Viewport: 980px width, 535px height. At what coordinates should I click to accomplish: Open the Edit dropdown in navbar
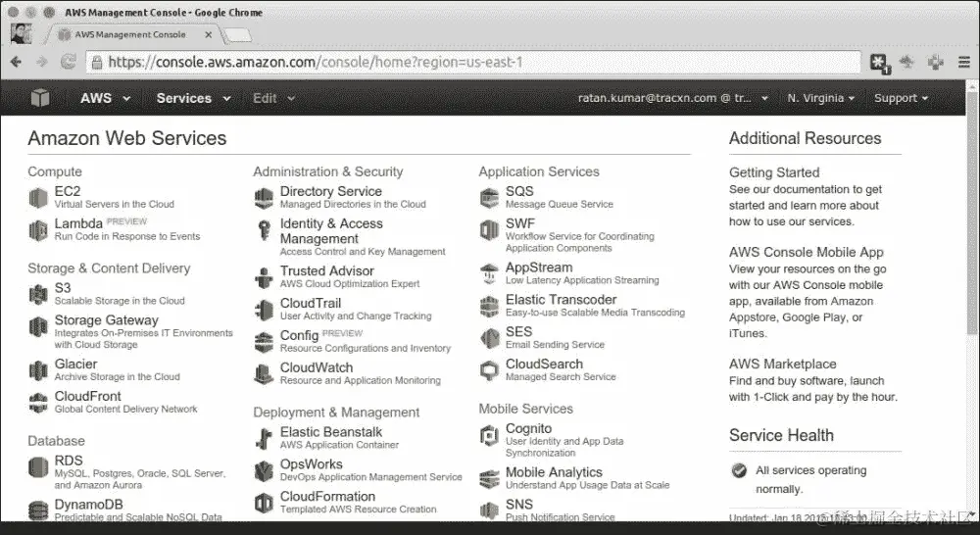pyautogui.click(x=273, y=98)
